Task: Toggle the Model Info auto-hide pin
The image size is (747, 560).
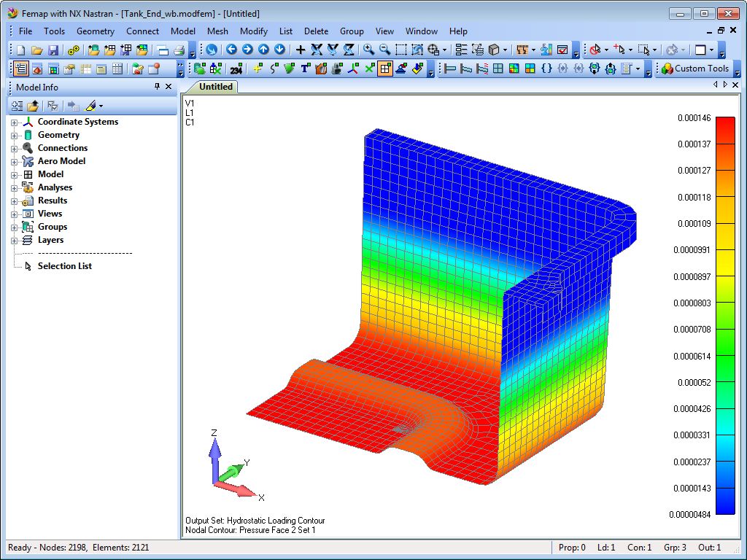Action: (155, 86)
